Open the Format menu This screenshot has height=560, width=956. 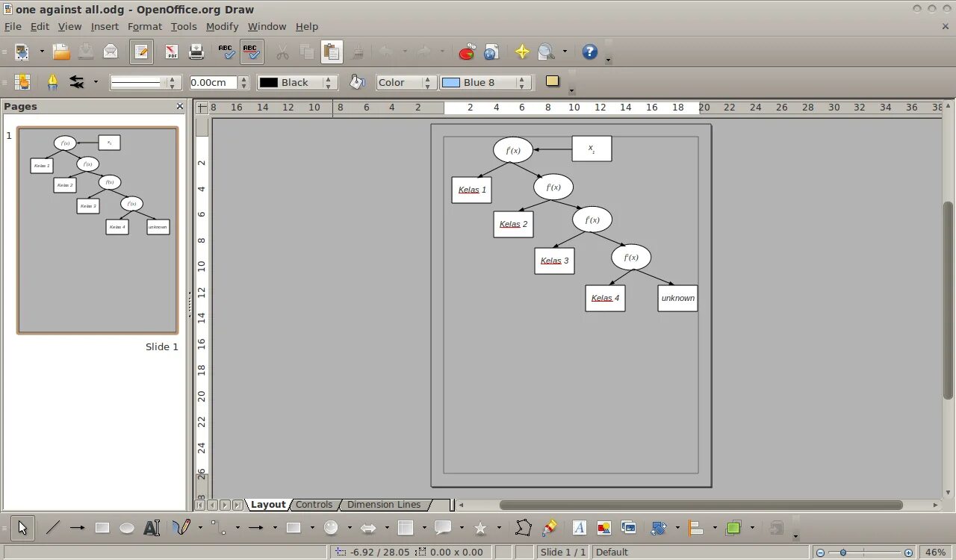click(x=144, y=26)
